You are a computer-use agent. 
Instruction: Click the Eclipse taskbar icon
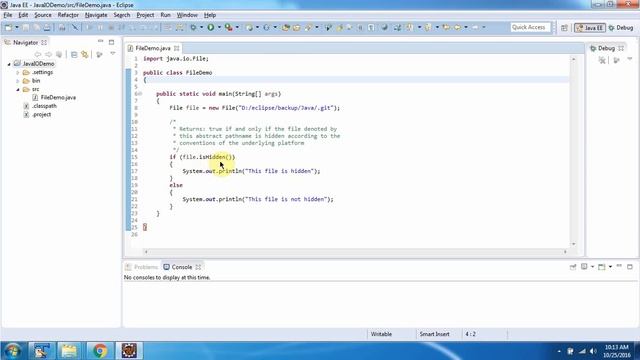click(x=129, y=351)
